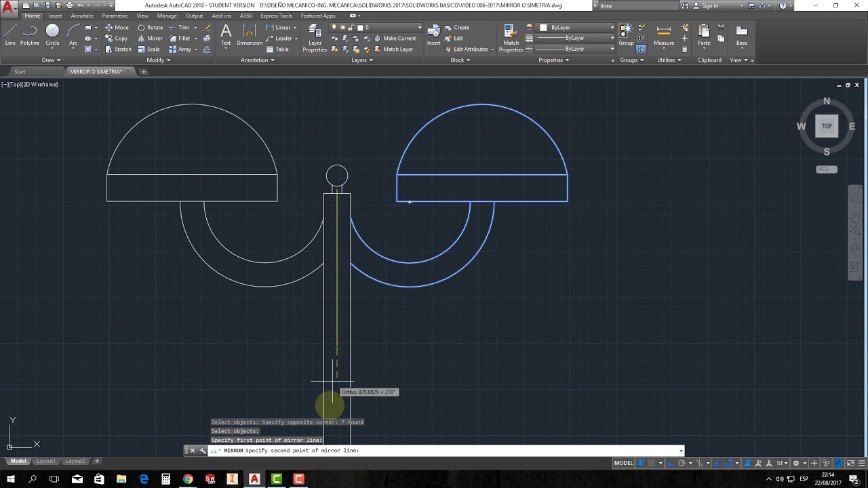This screenshot has width=868, height=488.
Task: Choose the Copy command
Action: [117, 39]
